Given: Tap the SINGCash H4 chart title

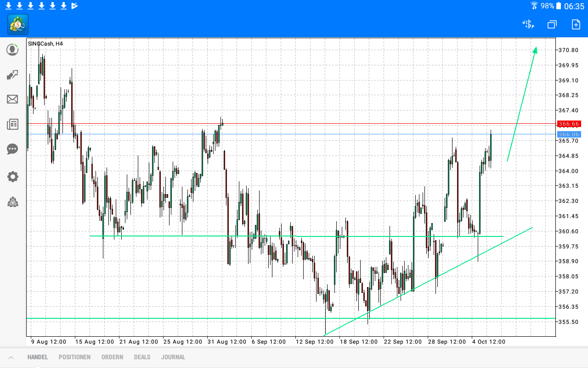Looking at the screenshot, I should click(x=44, y=44).
